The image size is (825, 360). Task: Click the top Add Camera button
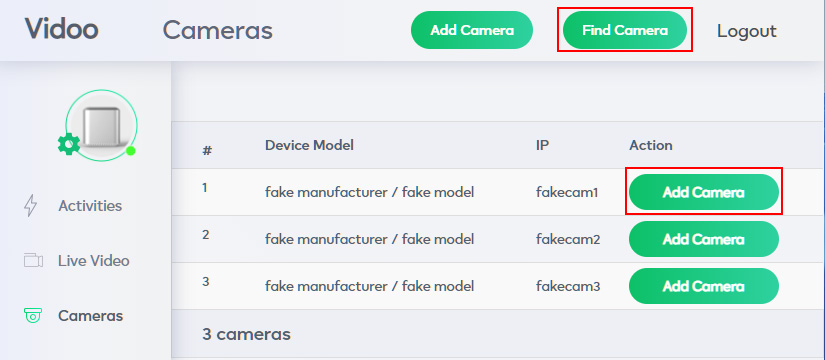click(x=472, y=30)
